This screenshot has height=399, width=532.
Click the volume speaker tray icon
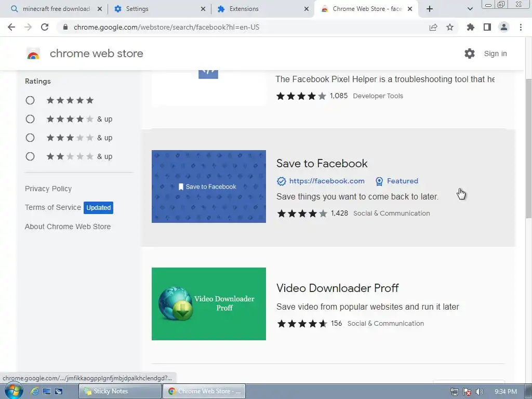click(x=479, y=392)
